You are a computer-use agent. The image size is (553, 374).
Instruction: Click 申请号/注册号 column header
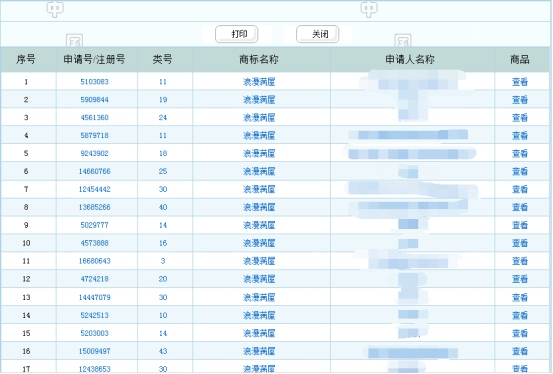click(95, 59)
